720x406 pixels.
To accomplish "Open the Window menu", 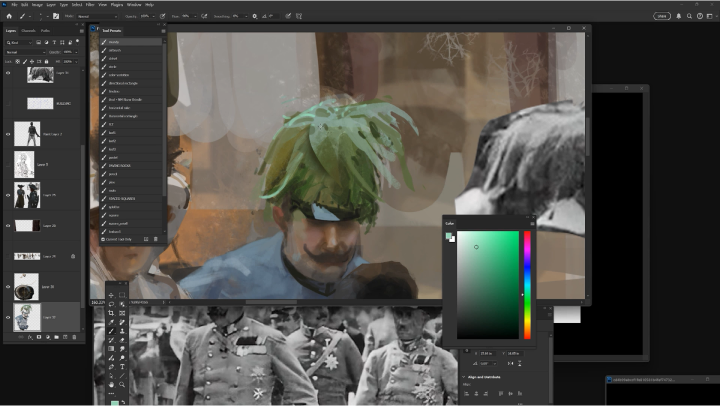I will [134, 5].
